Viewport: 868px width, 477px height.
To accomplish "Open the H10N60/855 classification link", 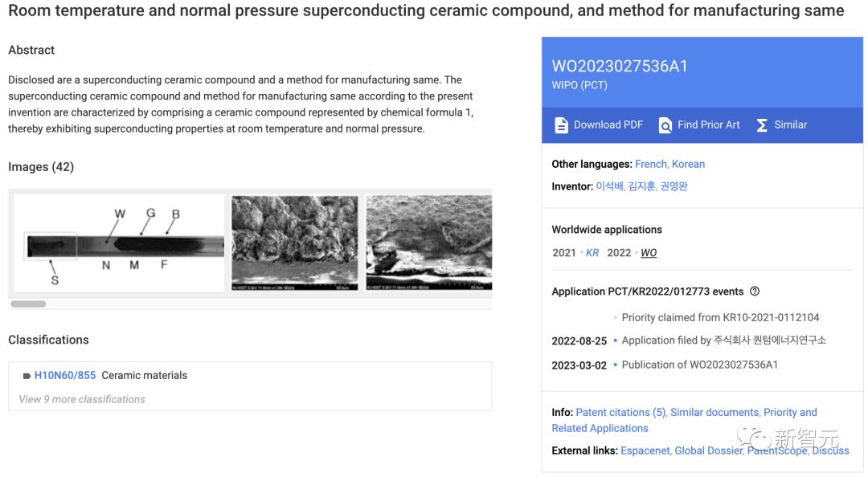I will tap(64, 375).
